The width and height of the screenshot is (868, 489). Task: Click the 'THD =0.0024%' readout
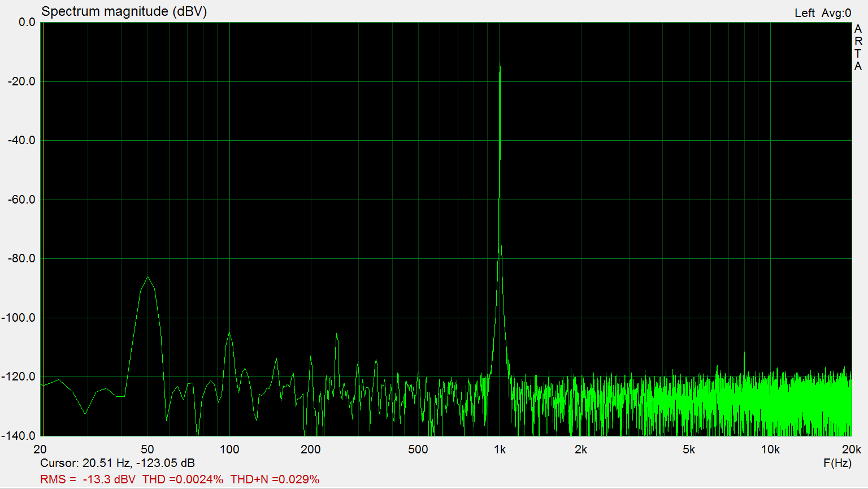click(183, 479)
